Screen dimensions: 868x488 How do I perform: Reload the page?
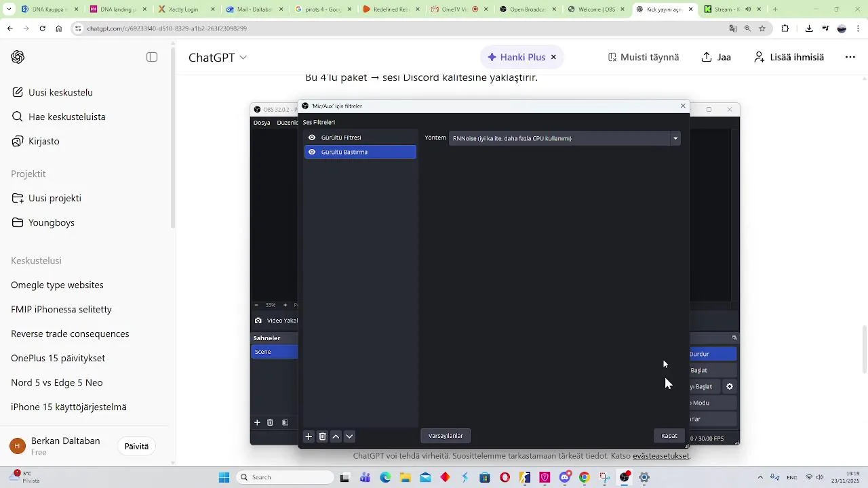pos(42,28)
